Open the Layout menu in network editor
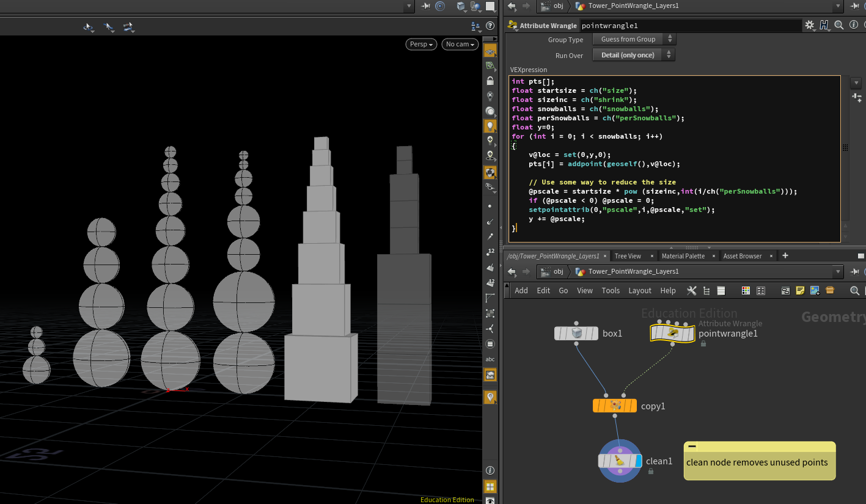This screenshot has width=866, height=504. (639, 291)
